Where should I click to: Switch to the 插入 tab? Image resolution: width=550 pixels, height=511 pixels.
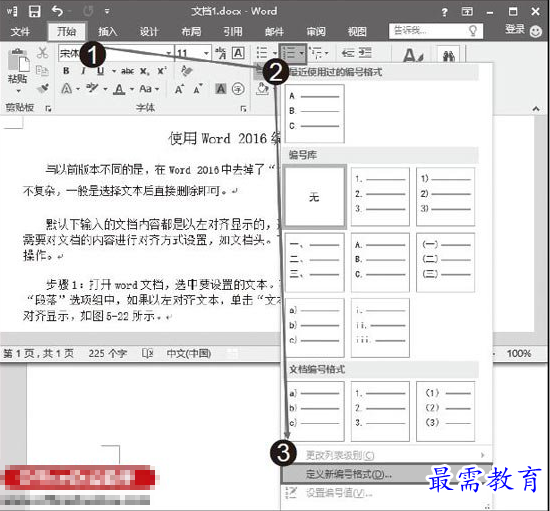[107, 32]
